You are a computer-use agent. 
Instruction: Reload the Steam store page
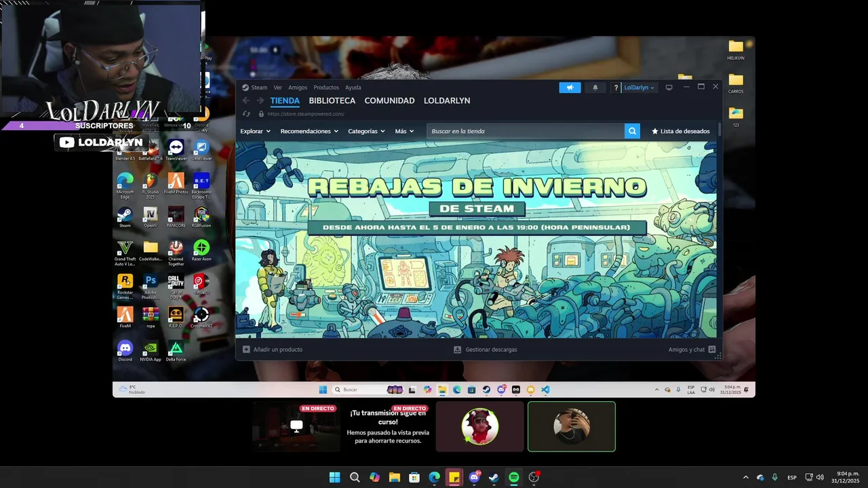pos(246,114)
